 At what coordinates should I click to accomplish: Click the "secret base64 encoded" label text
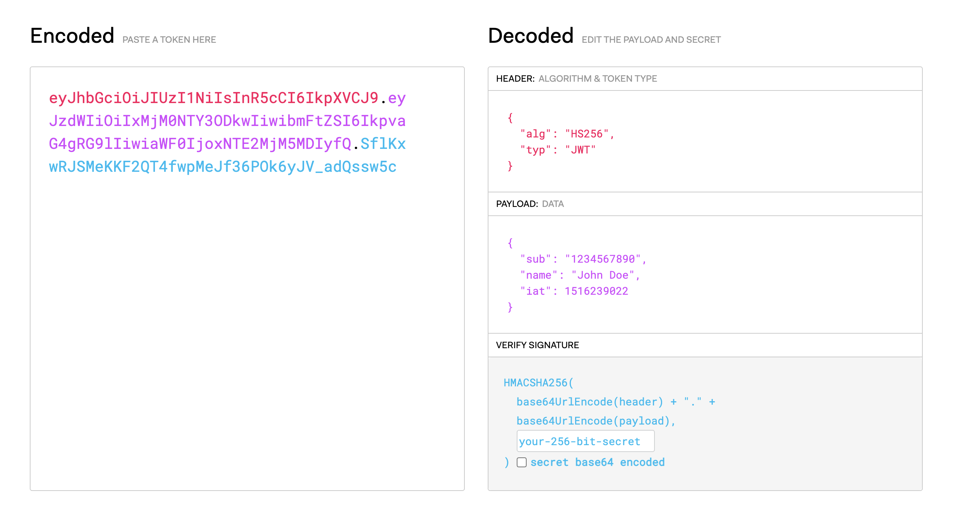click(597, 462)
